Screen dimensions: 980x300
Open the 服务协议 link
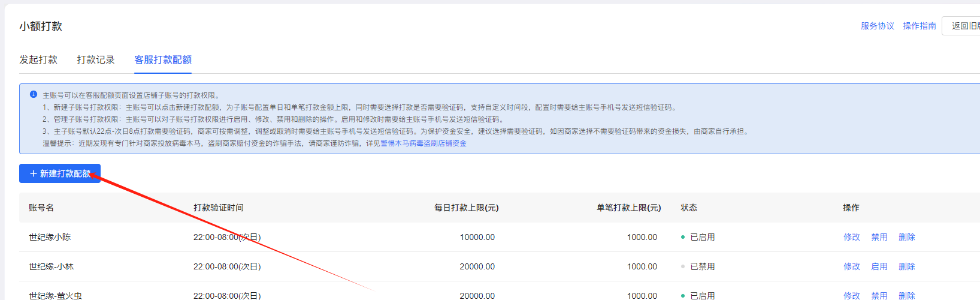[877, 26]
